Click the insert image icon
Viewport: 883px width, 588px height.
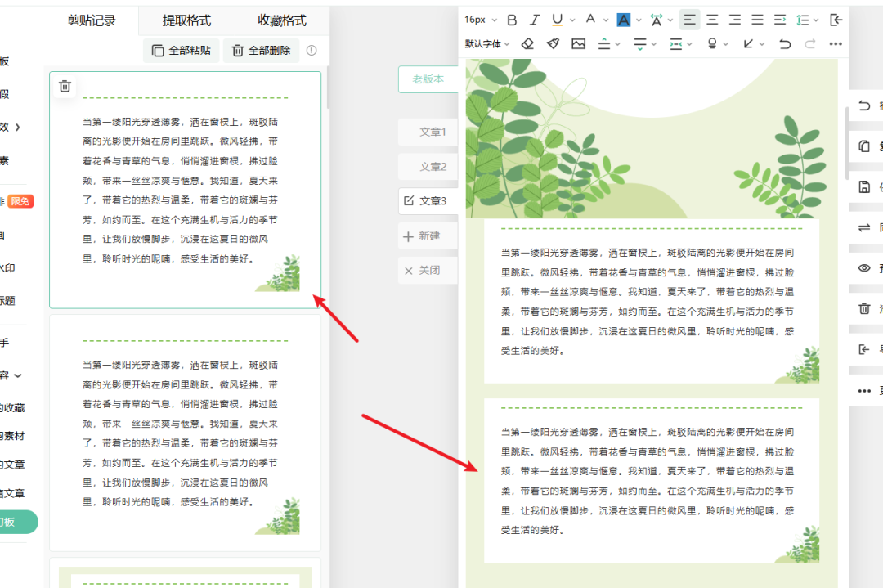click(x=579, y=43)
